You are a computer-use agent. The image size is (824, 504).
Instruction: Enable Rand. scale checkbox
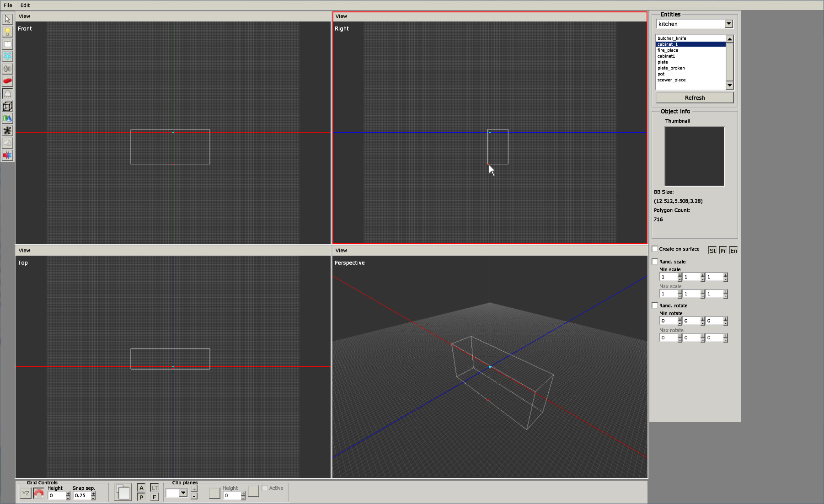pyautogui.click(x=655, y=262)
